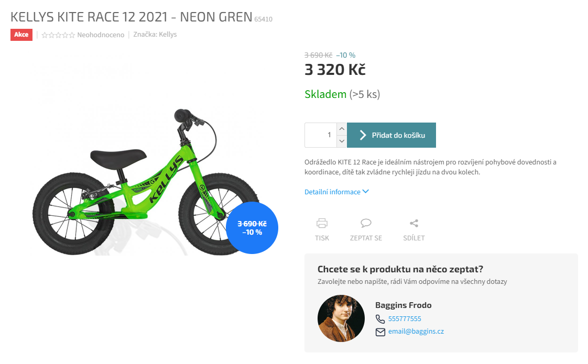
Task: Decrease quantity with the down arrow
Action: 342,141
